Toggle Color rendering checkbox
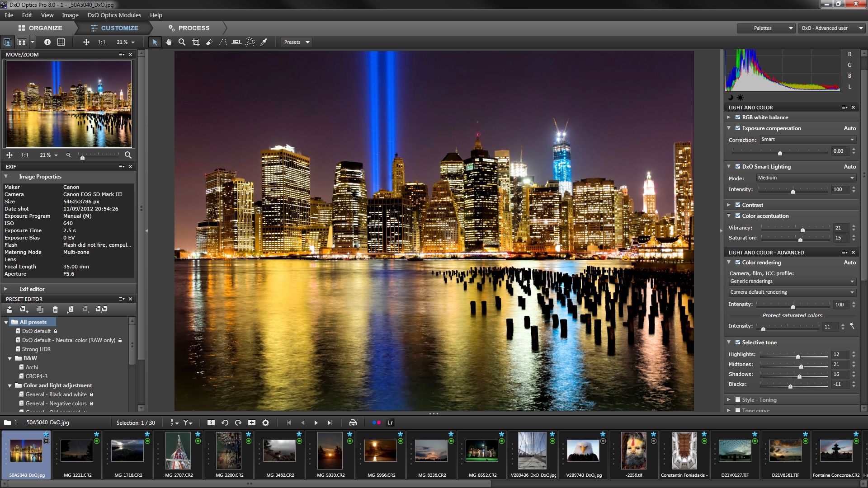Screen dimensions: 868x488 pos(738,263)
